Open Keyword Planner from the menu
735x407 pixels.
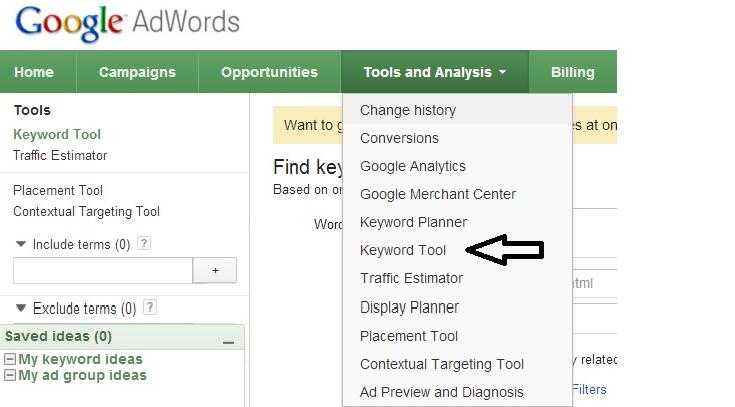tap(458, 222)
